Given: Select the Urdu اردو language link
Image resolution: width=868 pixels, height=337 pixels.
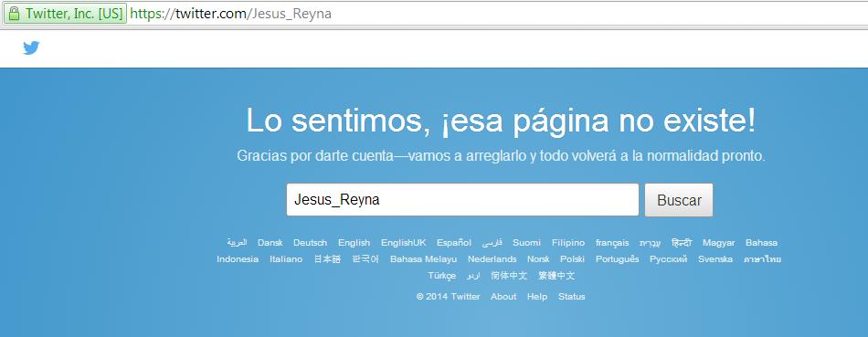Looking at the screenshot, I should click(x=473, y=276).
